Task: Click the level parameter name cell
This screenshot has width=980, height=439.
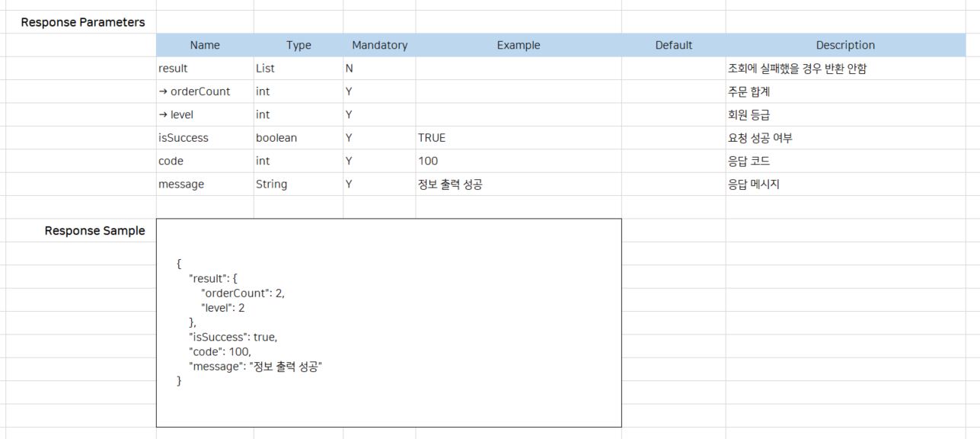Action: 204,115
